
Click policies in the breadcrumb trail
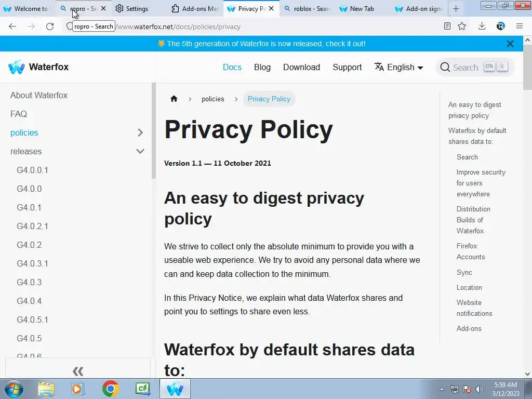[x=212, y=99]
